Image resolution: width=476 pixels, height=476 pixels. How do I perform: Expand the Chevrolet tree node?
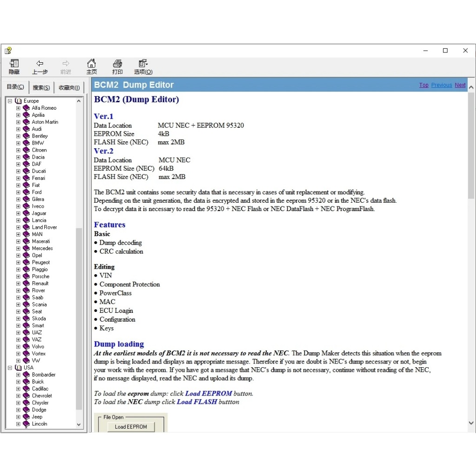click(18, 396)
